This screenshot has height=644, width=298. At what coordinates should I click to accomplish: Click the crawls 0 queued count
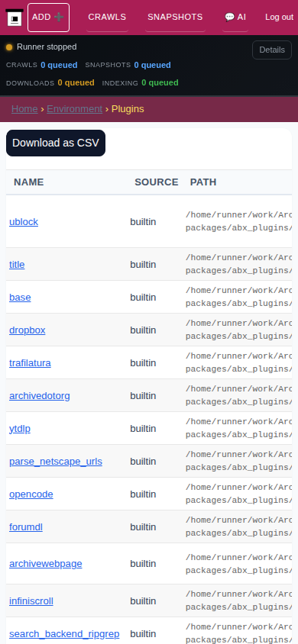tap(59, 65)
